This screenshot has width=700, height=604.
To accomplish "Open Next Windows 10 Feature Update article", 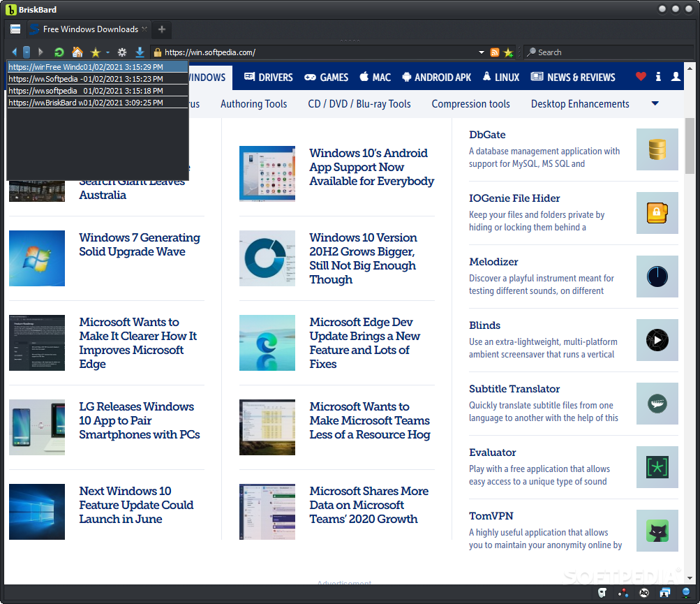I will pos(136,505).
